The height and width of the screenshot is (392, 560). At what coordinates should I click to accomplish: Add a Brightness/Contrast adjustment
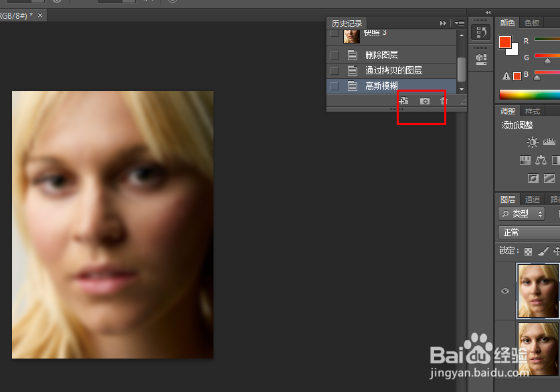click(x=532, y=142)
